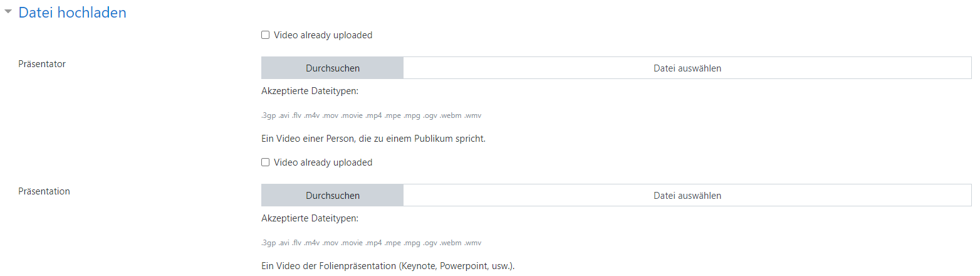Viewport: 980px width, 276px height.
Task: Select the Präsentation Datei auswählen field
Action: click(687, 196)
